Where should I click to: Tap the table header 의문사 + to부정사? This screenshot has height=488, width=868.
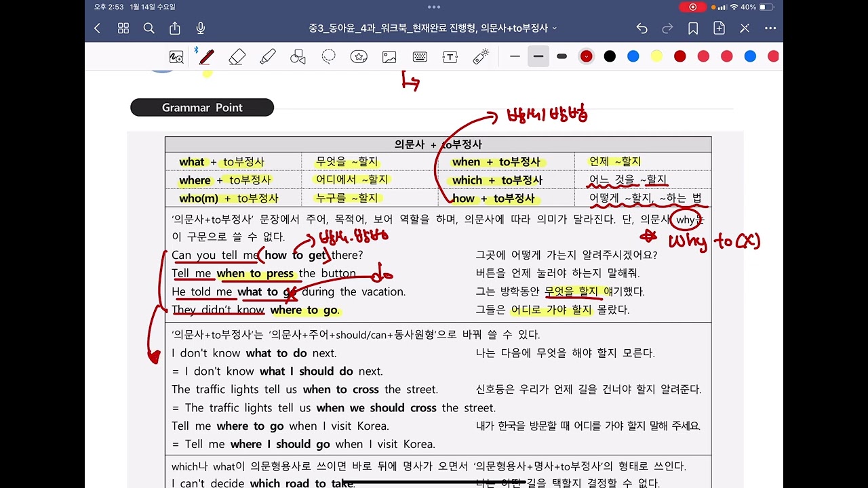point(438,144)
